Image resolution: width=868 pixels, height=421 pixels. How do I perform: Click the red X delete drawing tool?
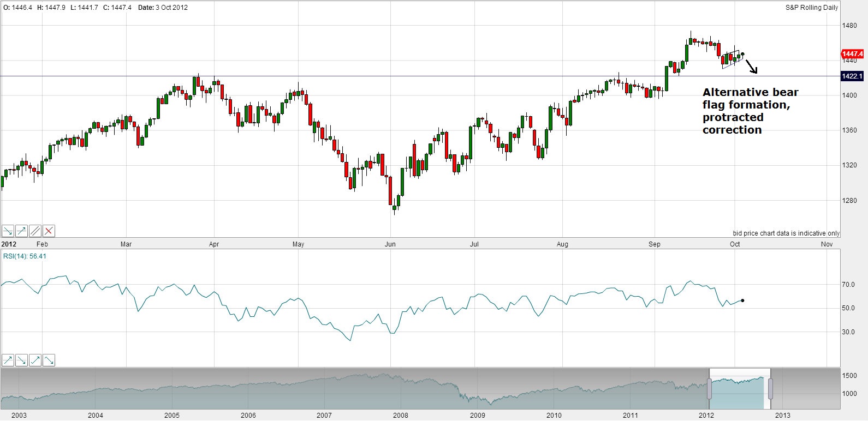point(49,231)
